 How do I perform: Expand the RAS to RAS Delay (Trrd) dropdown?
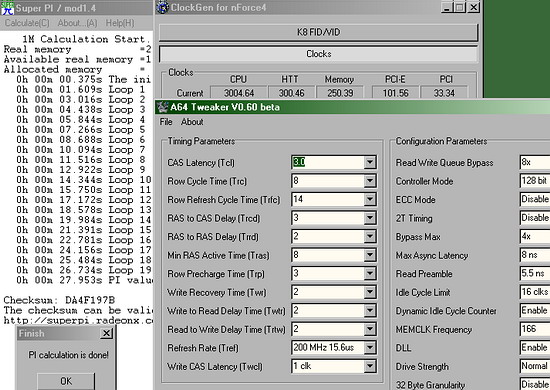370,236
